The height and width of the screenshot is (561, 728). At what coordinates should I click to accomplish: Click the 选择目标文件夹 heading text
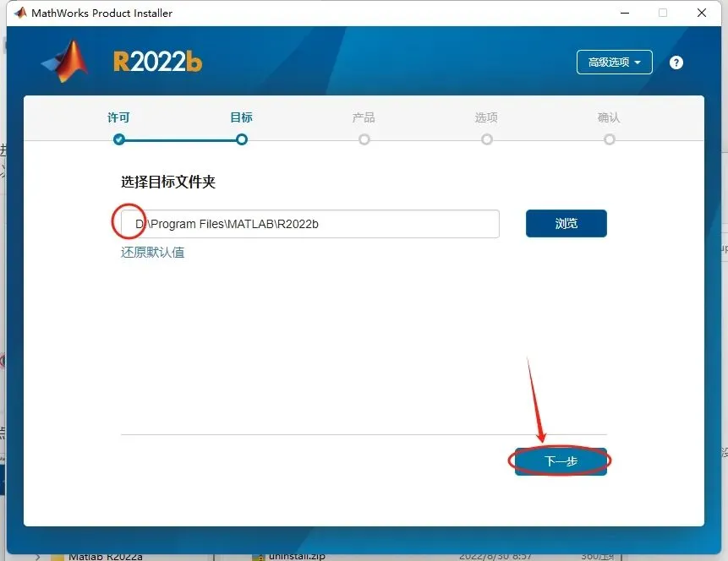tap(168, 182)
